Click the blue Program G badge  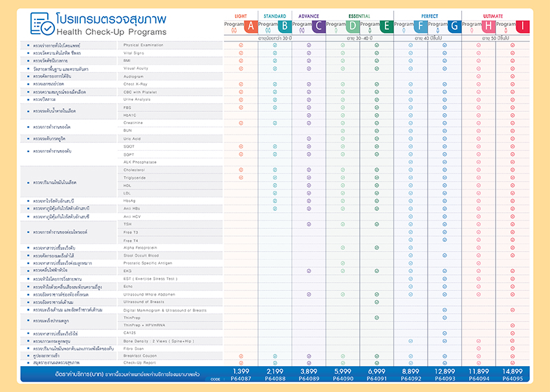455,27
